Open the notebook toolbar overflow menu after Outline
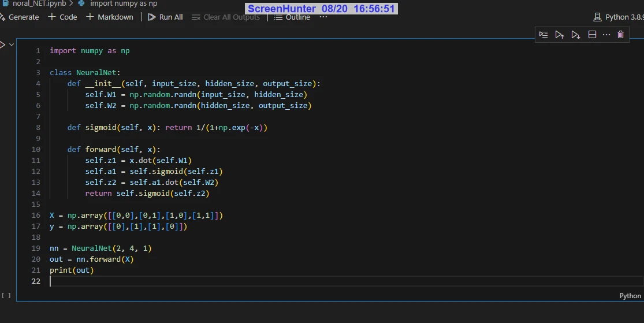This screenshot has width=644, height=323. coord(323,17)
